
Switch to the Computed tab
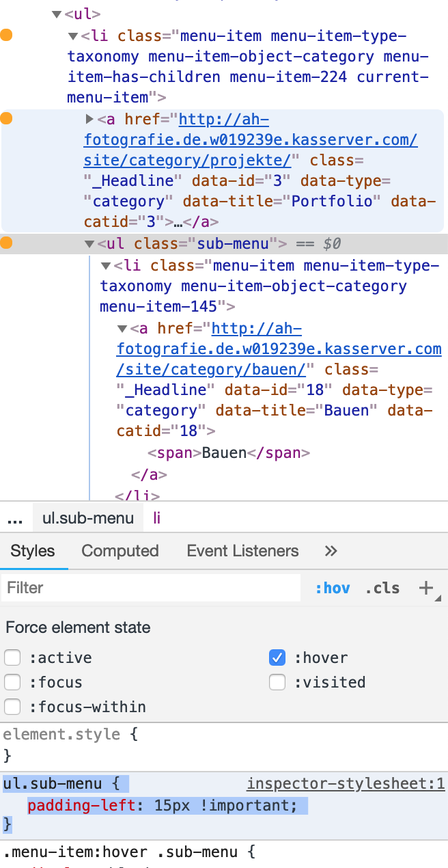120,551
